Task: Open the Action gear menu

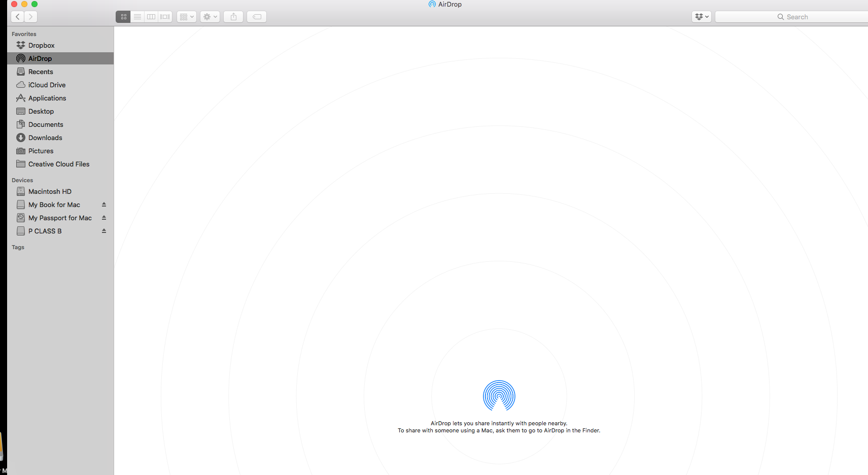Action: 210,17
